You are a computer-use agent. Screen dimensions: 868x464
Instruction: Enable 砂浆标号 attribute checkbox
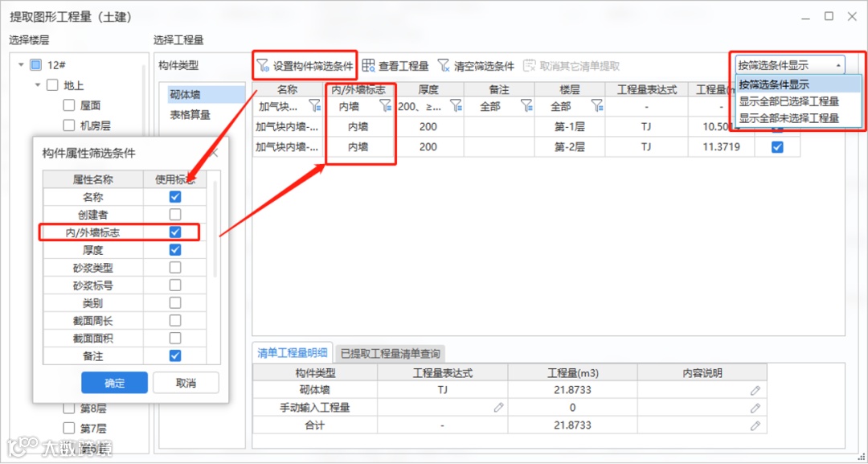click(175, 285)
